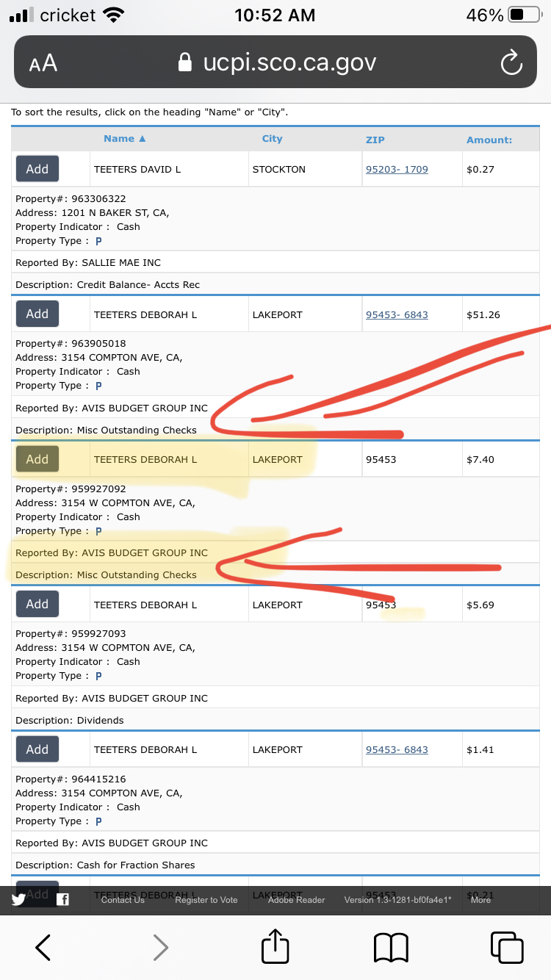Open Register to Vote footer link
The image size is (551, 980).
[x=206, y=900]
